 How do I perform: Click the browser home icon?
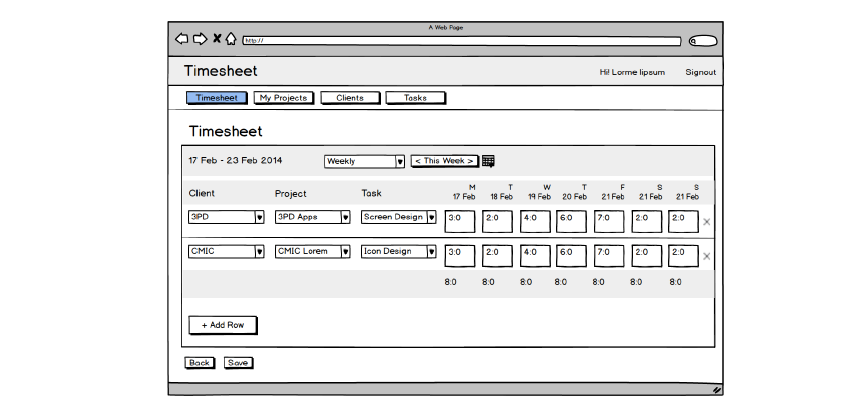(x=231, y=39)
